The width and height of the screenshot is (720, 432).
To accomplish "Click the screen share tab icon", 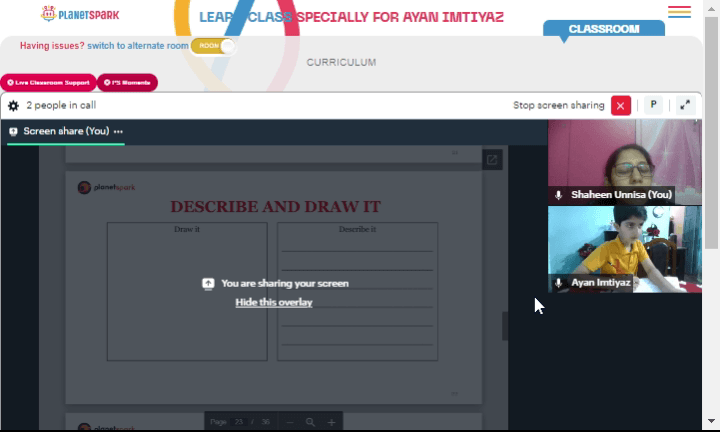I will pyautogui.click(x=13, y=131).
